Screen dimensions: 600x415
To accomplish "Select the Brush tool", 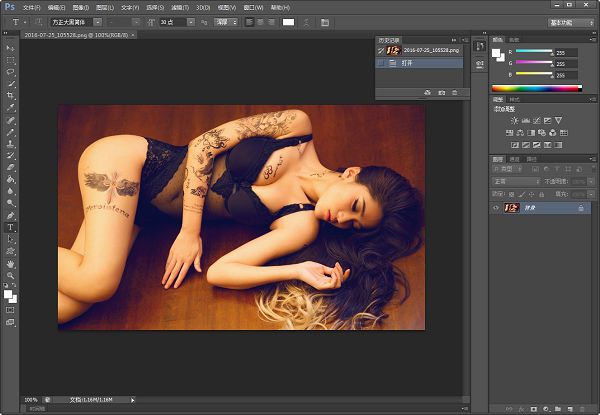I will (x=10, y=132).
